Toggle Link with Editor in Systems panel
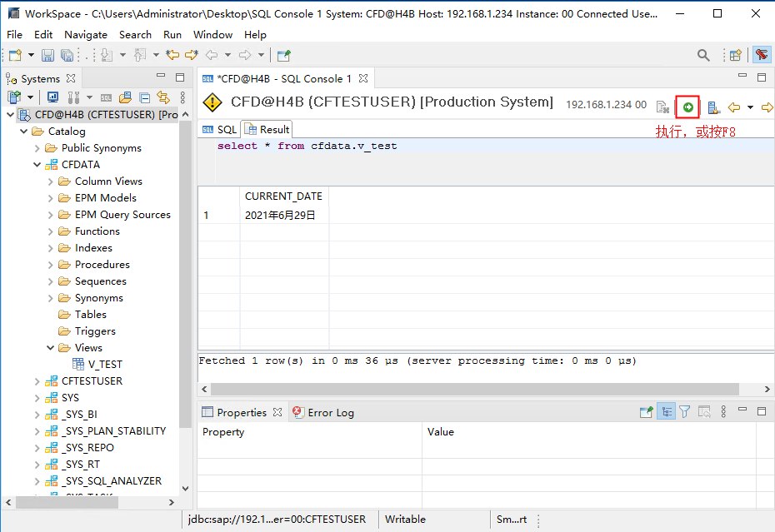775x532 pixels. 164,97
